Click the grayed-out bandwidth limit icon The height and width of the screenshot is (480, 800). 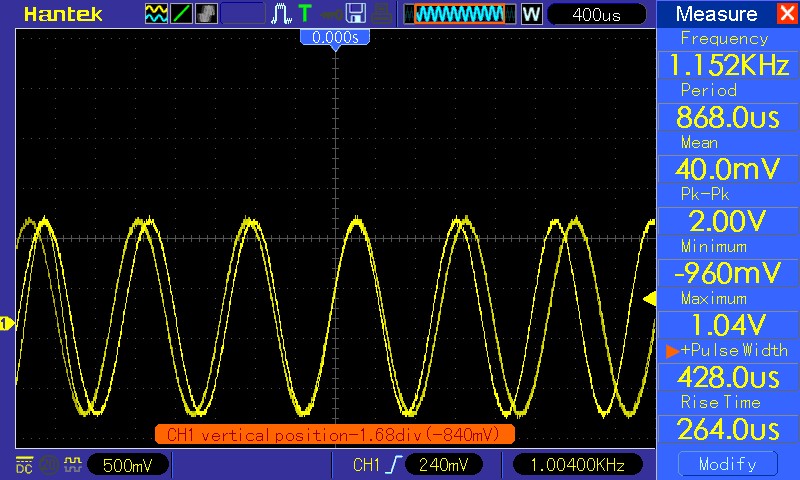click(x=48, y=464)
